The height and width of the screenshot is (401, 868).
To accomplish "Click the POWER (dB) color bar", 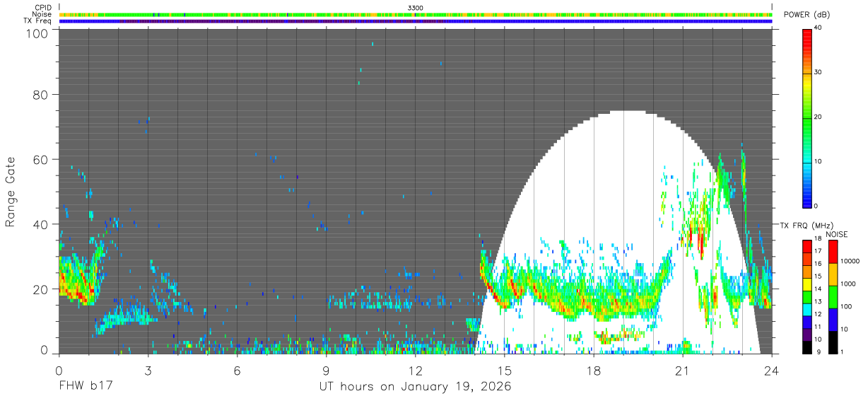I will click(x=807, y=117).
